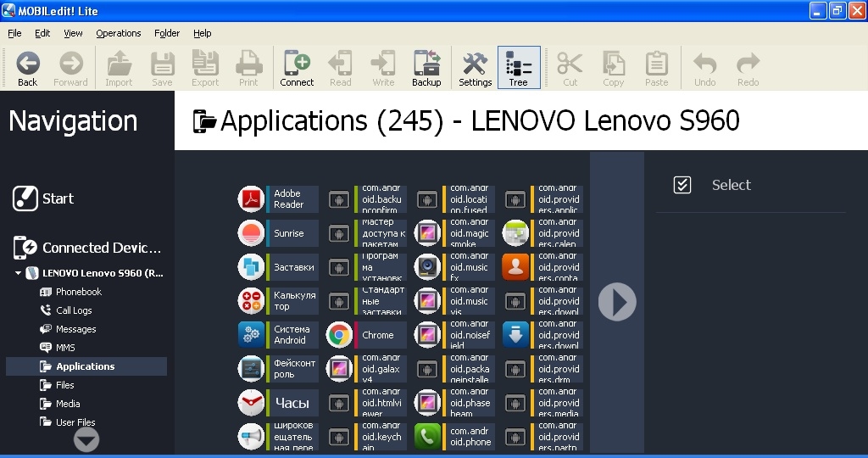Select the providers.contacts orange person icon
The width and height of the screenshot is (868, 458).
[x=515, y=267]
